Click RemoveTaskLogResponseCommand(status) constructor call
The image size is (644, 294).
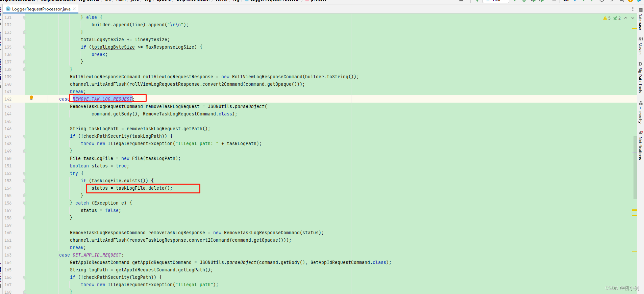[x=272, y=233]
